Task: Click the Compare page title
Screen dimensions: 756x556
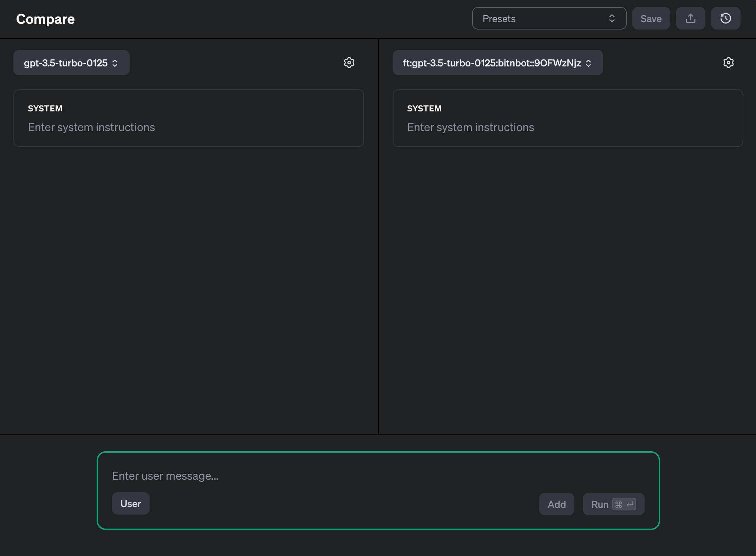Action: coord(45,19)
